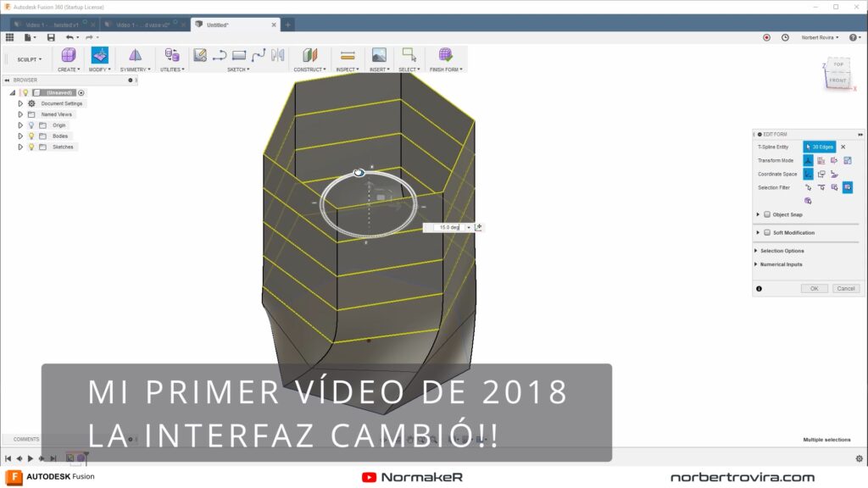Click the Symmetry tool icon
Screen dimensions: 868x488
[x=135, y=55]
